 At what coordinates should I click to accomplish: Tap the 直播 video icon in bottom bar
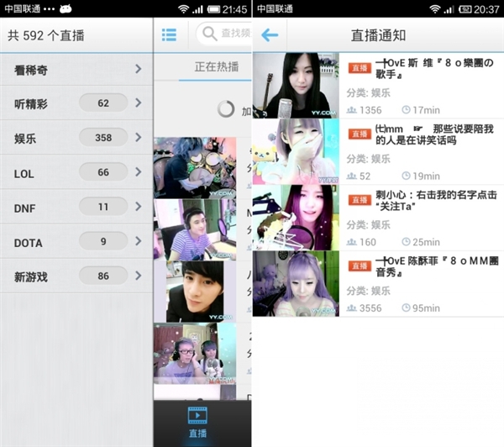pyautogui.click(x=197, y=422)
